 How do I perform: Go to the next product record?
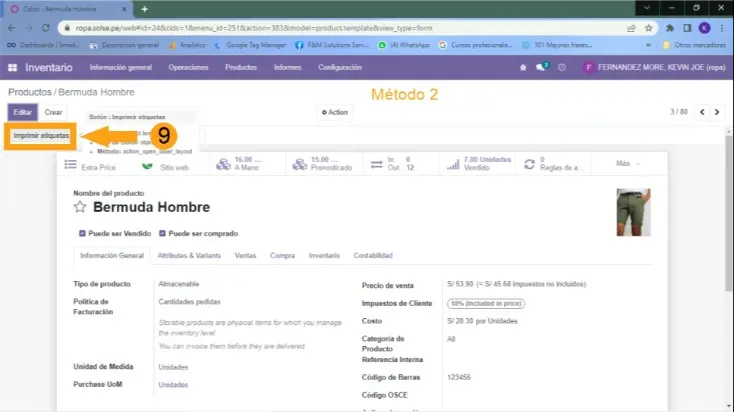pos(719,112)
